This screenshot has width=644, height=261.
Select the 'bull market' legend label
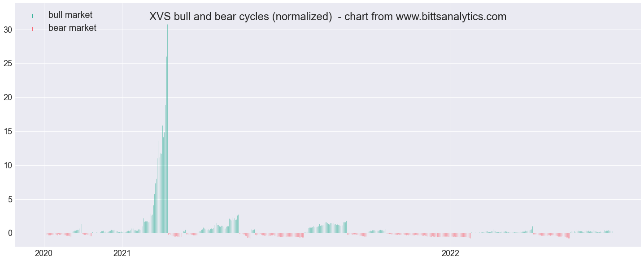(70, 15)
